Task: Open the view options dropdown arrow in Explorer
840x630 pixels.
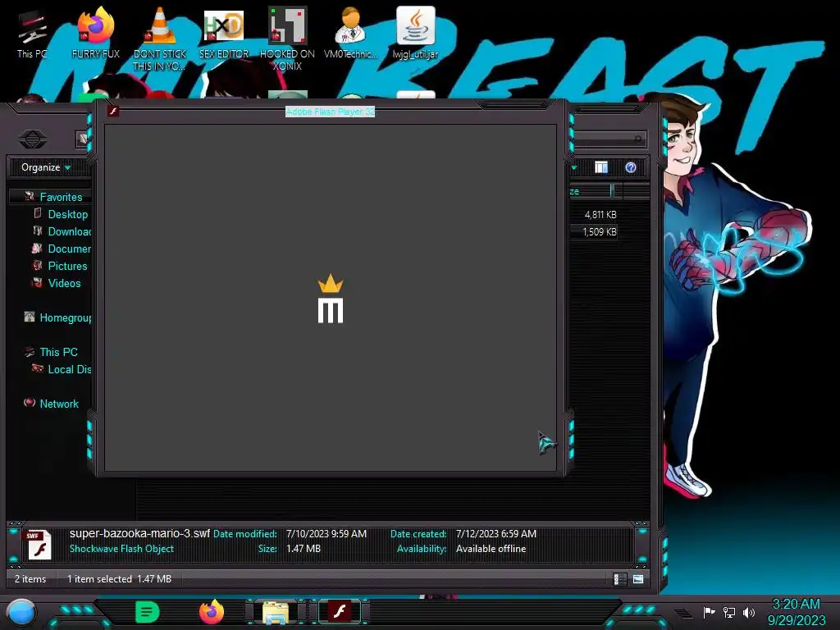Action: click(573, 167)
